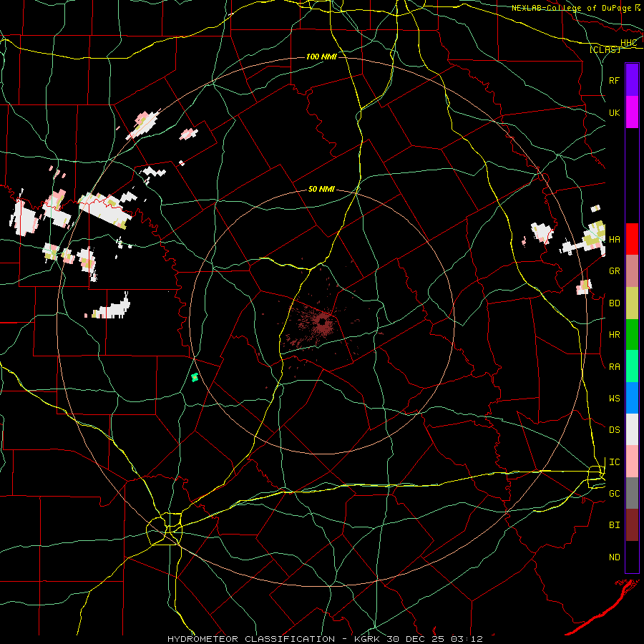Click the WS legend label
Image resolution: width=644 pixels, height=644 pixels.
coord(614,399)
